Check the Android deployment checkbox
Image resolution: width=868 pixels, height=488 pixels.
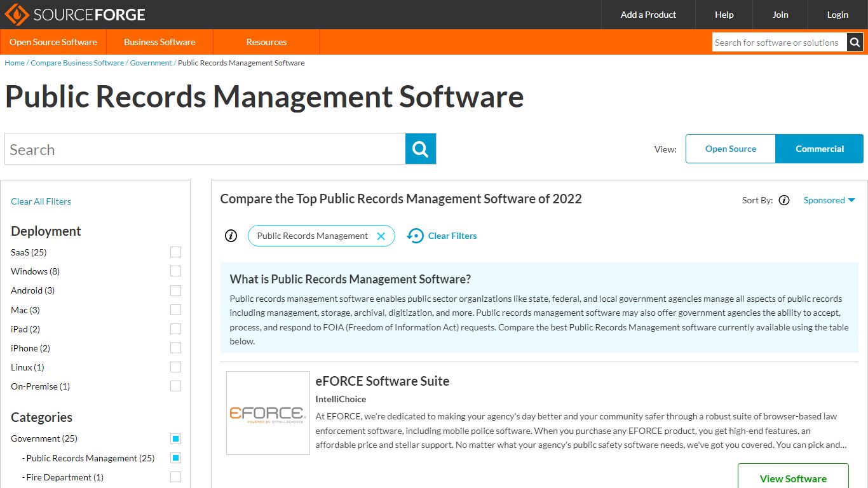pos(175,290)
